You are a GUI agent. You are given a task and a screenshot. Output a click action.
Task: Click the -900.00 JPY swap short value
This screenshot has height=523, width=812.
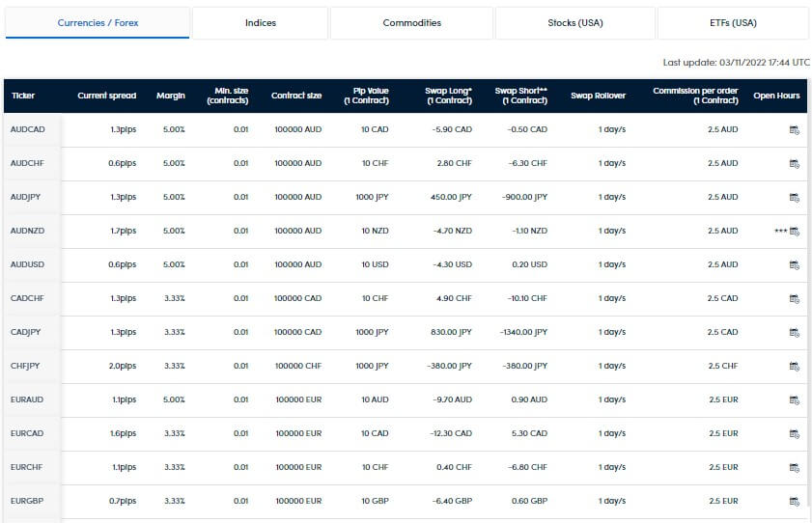(x=524, y=197)
